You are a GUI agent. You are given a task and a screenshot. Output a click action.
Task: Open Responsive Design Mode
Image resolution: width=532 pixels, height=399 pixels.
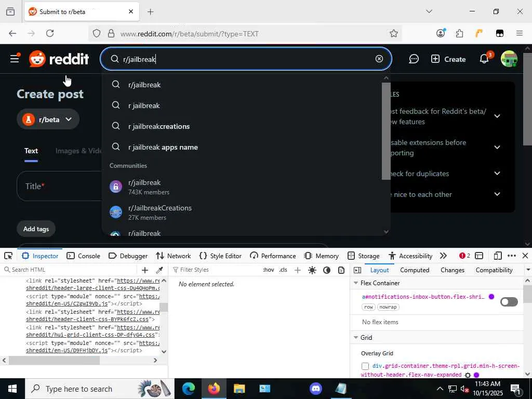[498, 256]
